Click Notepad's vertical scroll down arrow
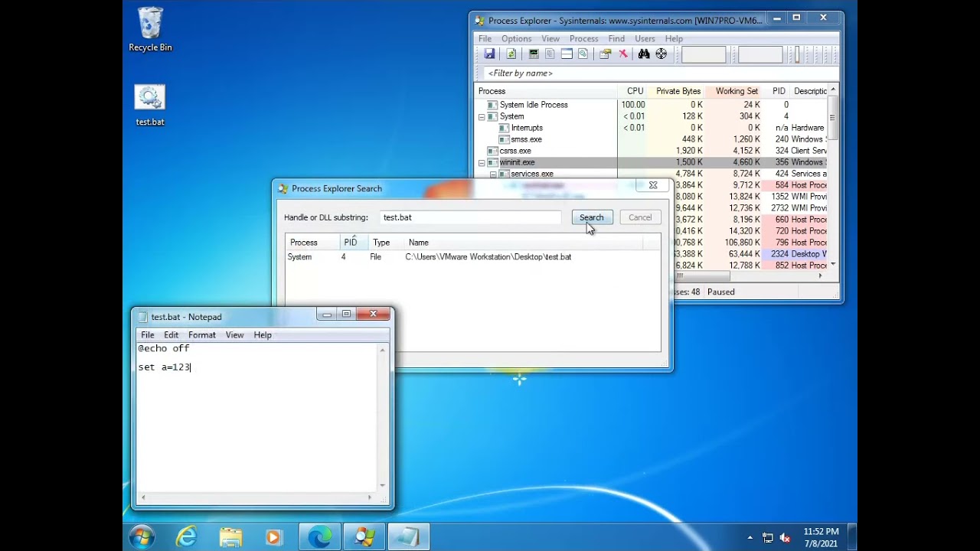The width and height of the screenshot is (980, 551). [x=382, y=485]
